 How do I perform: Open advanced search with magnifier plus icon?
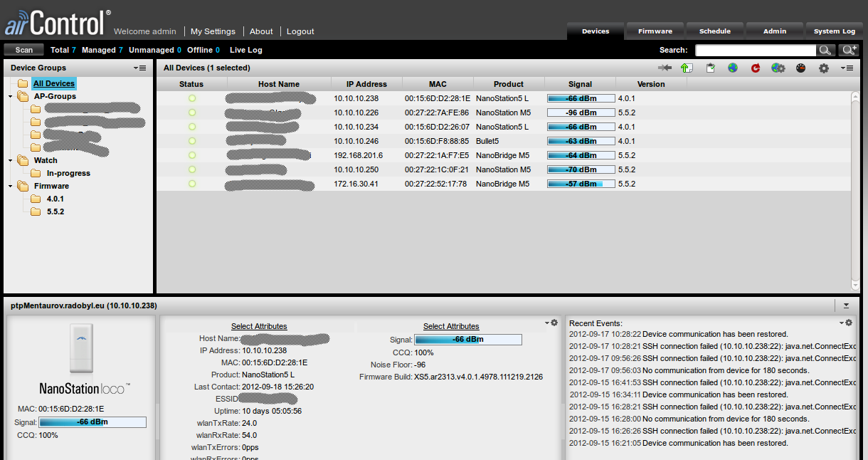(x=849, y=50)
